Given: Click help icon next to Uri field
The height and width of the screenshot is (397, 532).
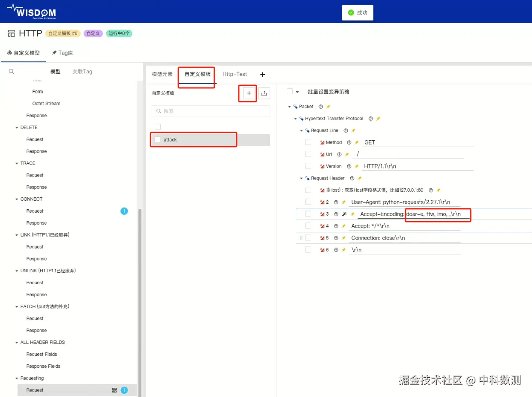Looking at the screenshot, I should 339,154.
